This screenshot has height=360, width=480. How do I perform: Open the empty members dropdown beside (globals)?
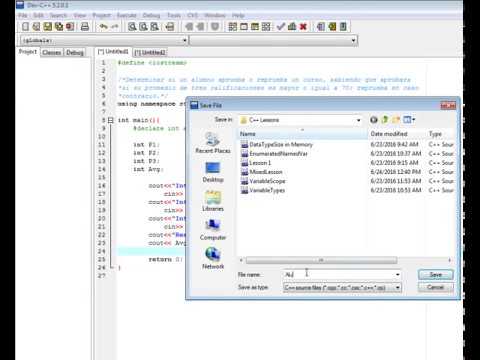click(353, 41)
